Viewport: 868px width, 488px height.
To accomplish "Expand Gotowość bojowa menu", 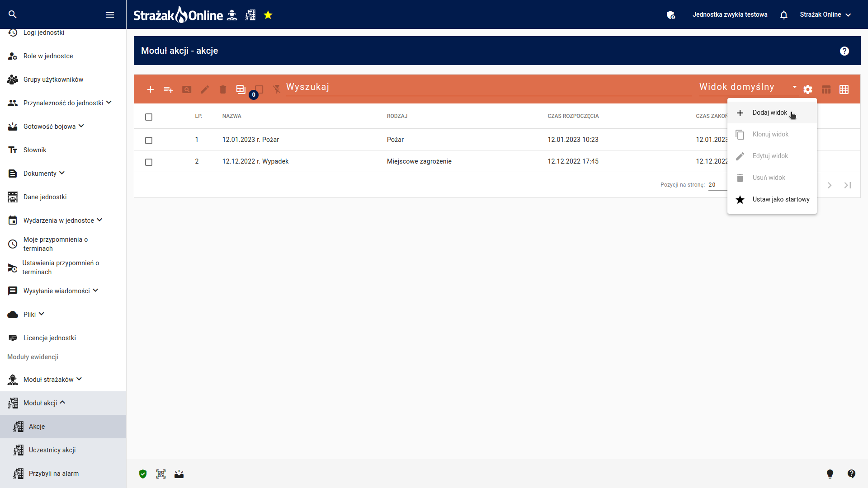I will (x=63, y=127).
